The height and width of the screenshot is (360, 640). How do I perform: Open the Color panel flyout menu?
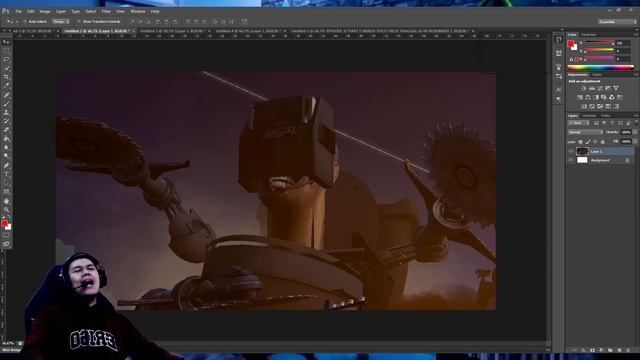click(x=636, y=35)
